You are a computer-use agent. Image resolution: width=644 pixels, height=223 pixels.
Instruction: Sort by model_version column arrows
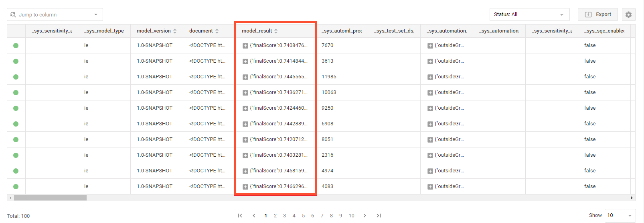click(x=175, y=31)
